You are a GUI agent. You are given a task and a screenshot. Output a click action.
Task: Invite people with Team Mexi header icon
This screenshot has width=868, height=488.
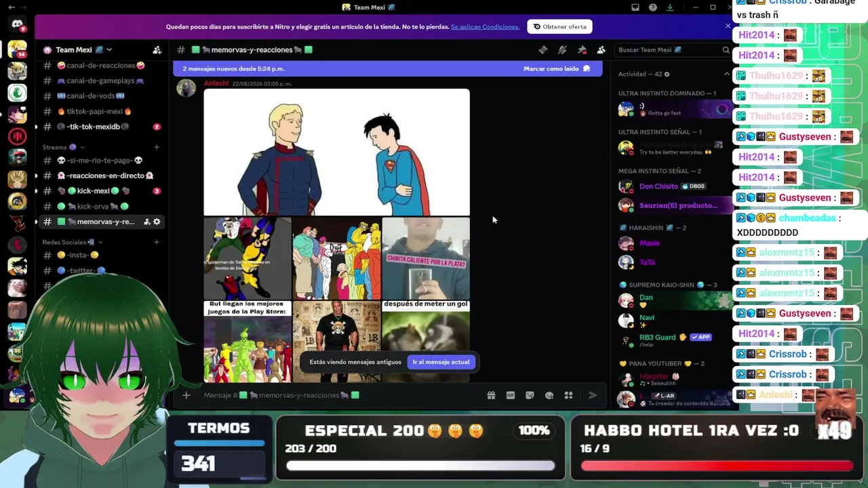tap(157, 49)
